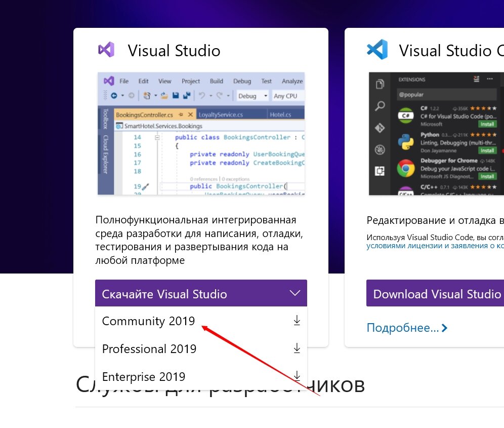Click download arrow icon beside Enterprise 2019
Image resolution: width=504 pixels, height=428 pixels.
(297, 375)
